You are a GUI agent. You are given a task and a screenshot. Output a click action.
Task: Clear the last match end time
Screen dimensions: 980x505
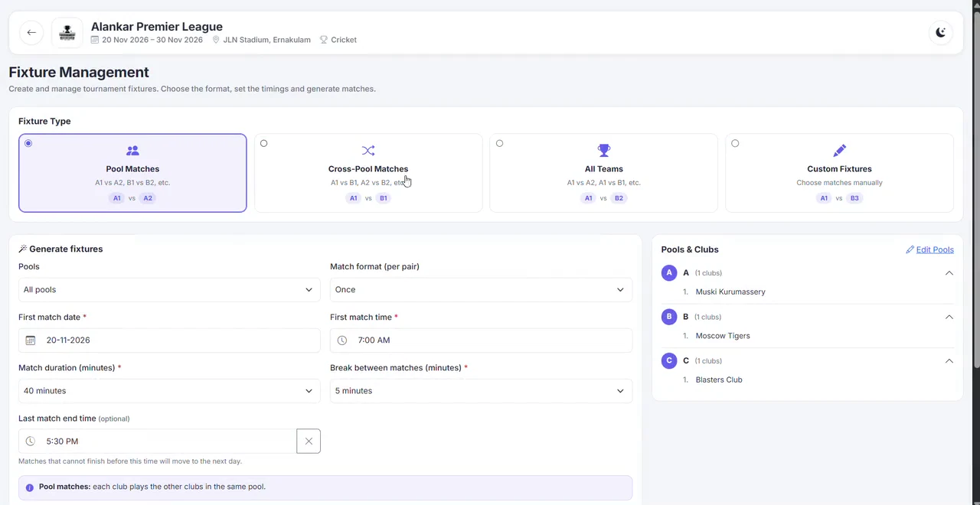(309, 441)
